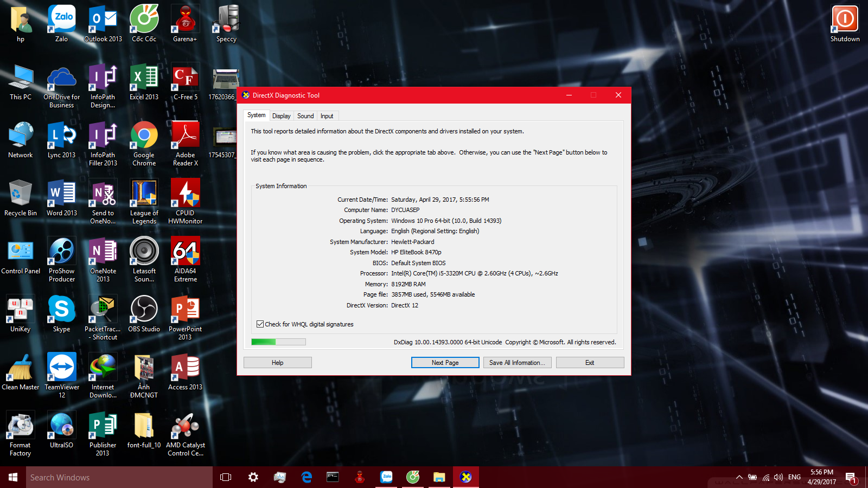Open the volume control in tray

point(778,477)
